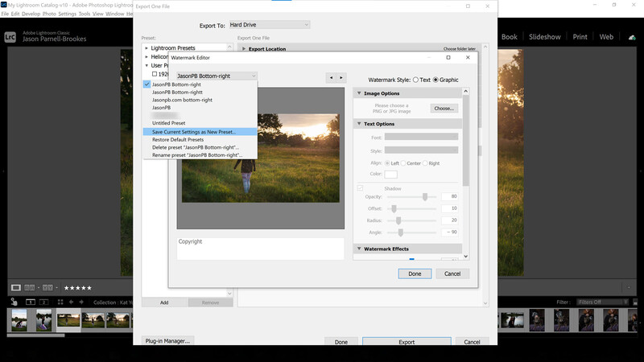Choose Center text alignment
This screenshot has width=644, height=362.
403,163
